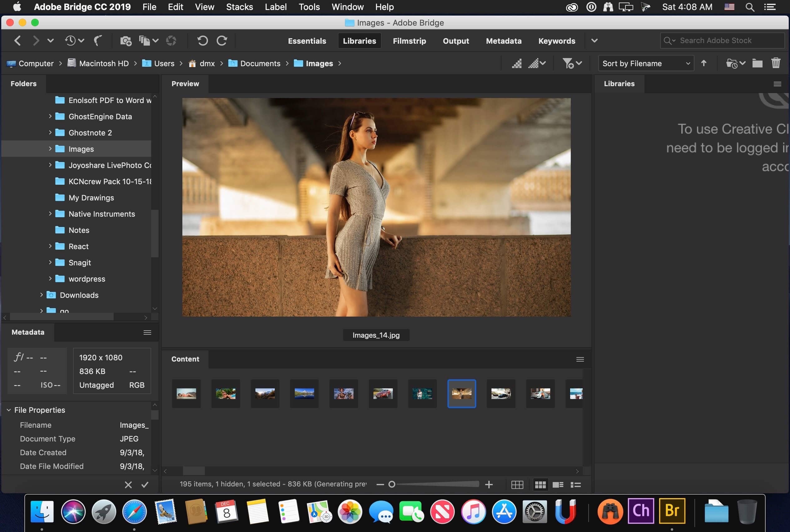The height and width of the screenshot is (532, 790).
Task: Cancel rename with X button
Action: click(x=128, y=485)
